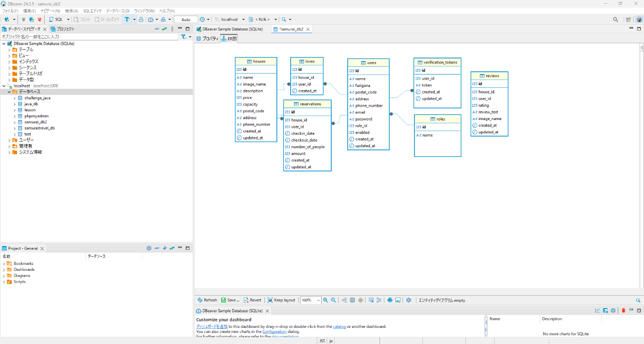Click the print diagram icon
Screen dimensions: 644x344
390,300
